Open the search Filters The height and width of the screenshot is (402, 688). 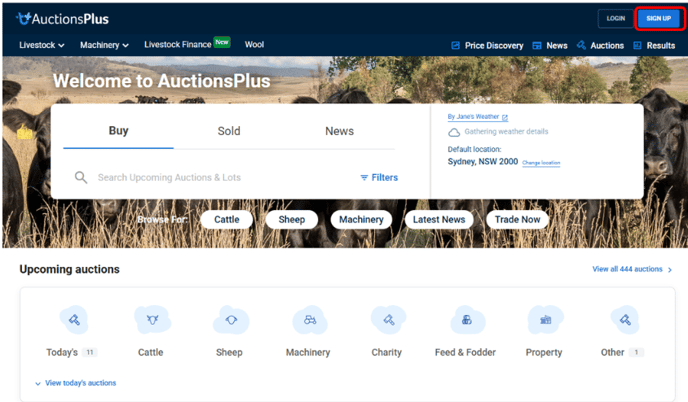pyautogui.click(x=379, y=177)
